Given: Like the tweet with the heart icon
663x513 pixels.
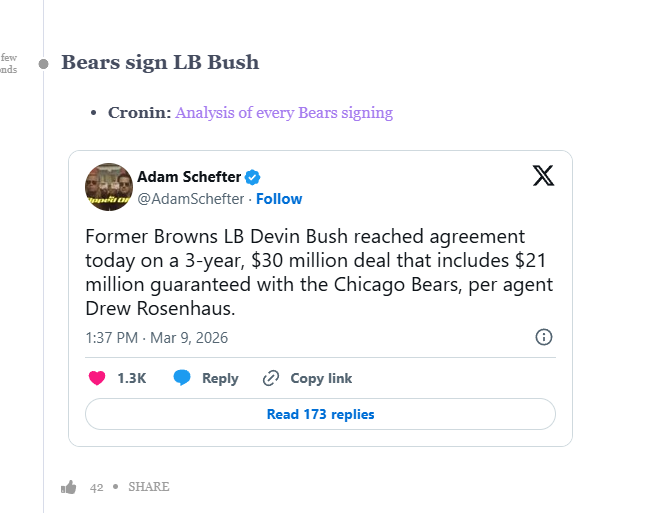Looking at the screenshot, I should 97,378.
